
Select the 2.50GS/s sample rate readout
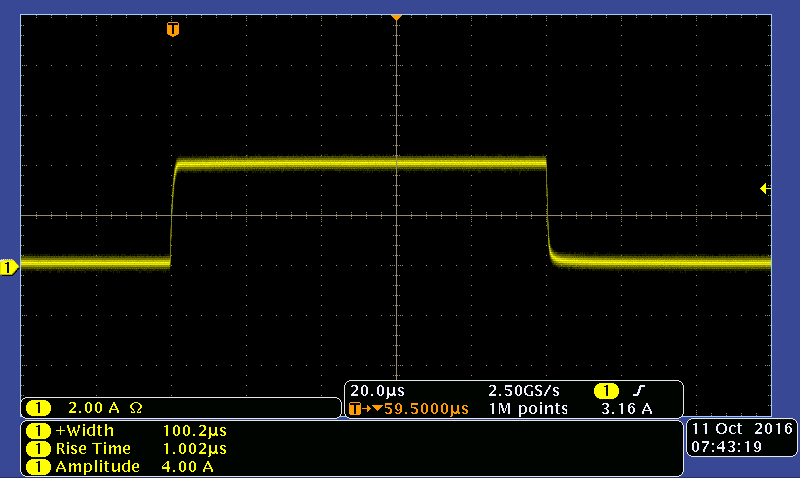coord(522,390)
